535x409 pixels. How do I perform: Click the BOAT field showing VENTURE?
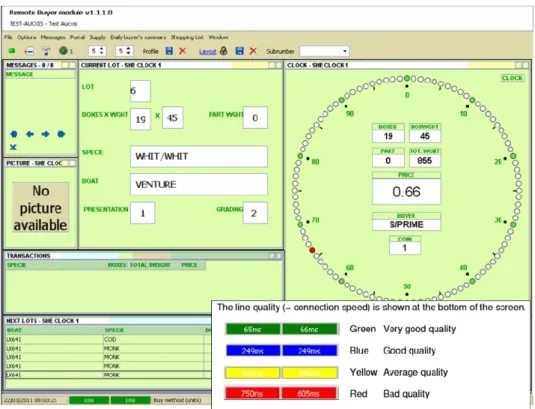199,184
